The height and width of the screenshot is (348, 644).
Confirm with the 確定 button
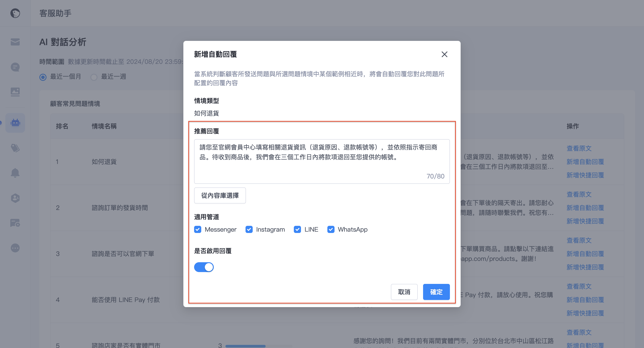tap(436, 291)
